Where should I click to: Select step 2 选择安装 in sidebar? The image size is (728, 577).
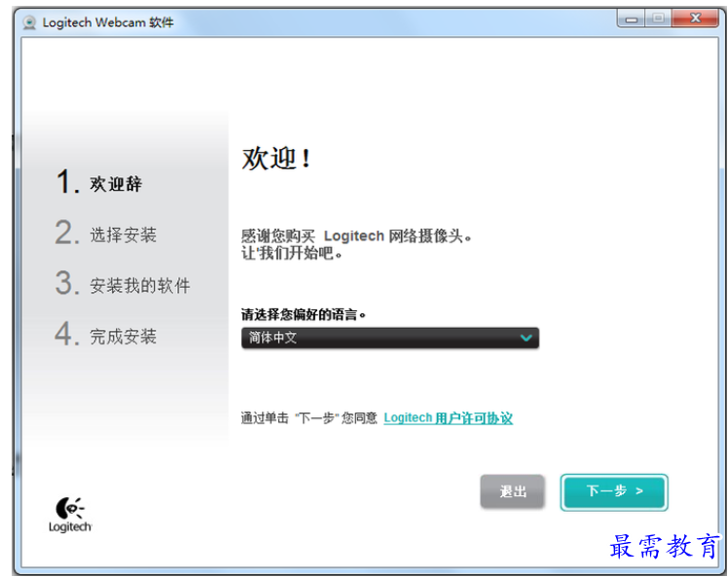106,233
